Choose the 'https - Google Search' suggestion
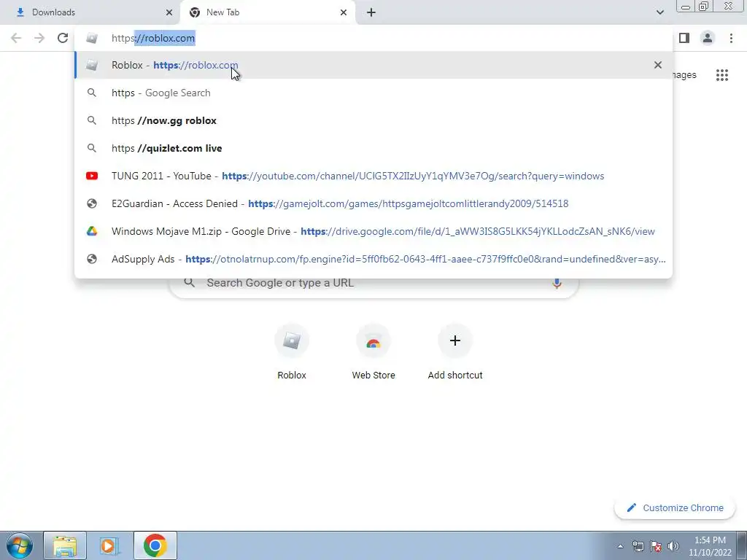This screenshot has height=560, width=747. [x=373, y=93]
